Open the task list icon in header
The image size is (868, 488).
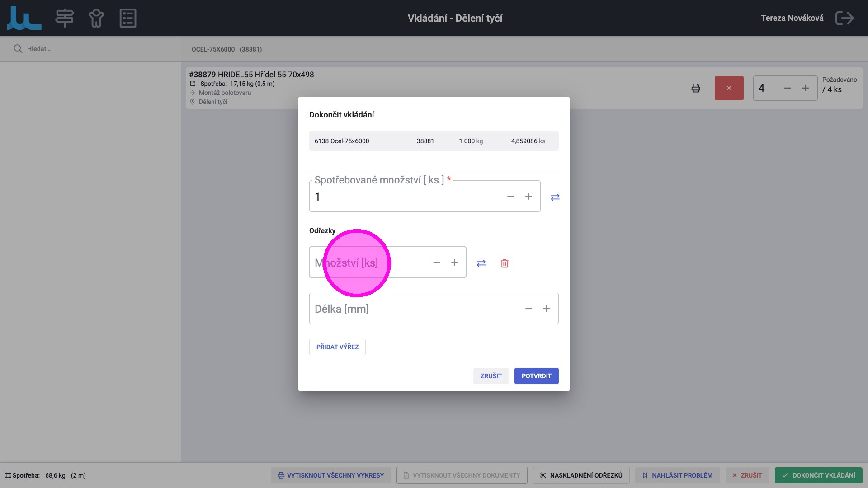[128, 18]
